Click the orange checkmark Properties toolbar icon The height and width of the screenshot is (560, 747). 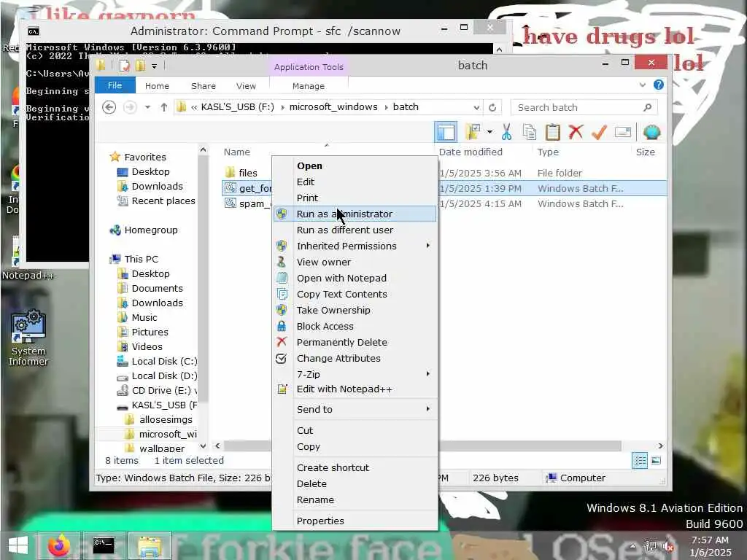coord(599,132)
